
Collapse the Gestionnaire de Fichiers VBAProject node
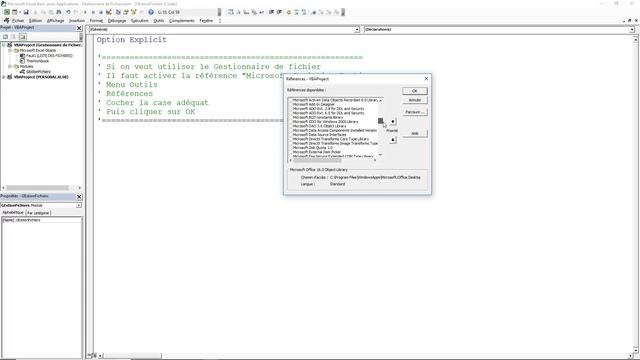coord(4,45)
